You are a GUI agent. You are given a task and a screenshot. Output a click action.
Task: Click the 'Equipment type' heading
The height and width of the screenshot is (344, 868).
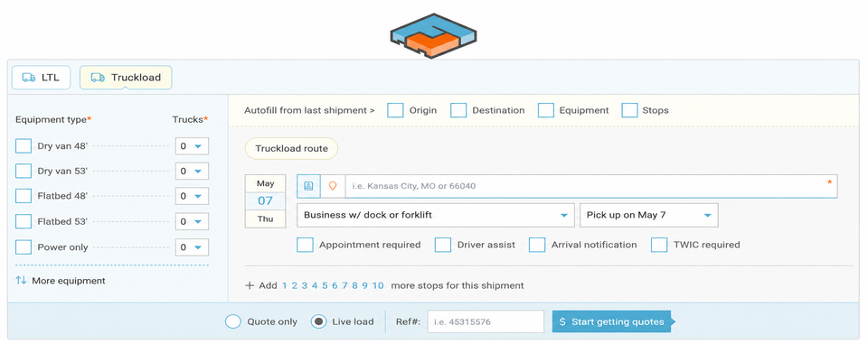(52, 119)
